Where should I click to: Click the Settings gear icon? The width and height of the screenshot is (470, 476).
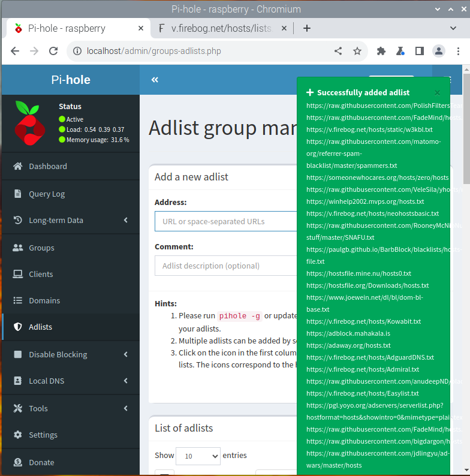pos(17,435)
